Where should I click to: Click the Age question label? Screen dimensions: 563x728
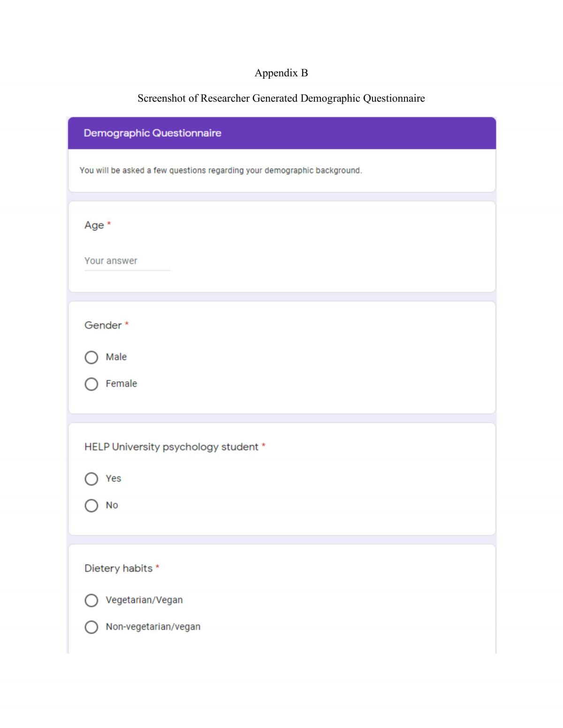94,225
